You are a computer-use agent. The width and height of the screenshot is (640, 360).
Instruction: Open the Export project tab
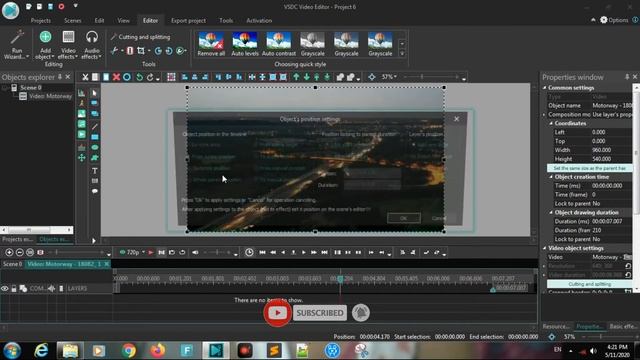pyautogui.click(x=189, y=20)
